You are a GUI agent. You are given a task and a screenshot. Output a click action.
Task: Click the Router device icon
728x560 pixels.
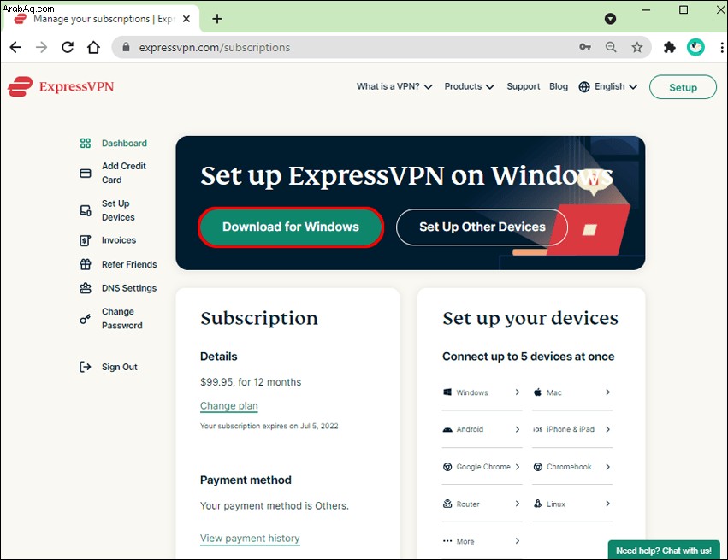[x=447, y=504]
